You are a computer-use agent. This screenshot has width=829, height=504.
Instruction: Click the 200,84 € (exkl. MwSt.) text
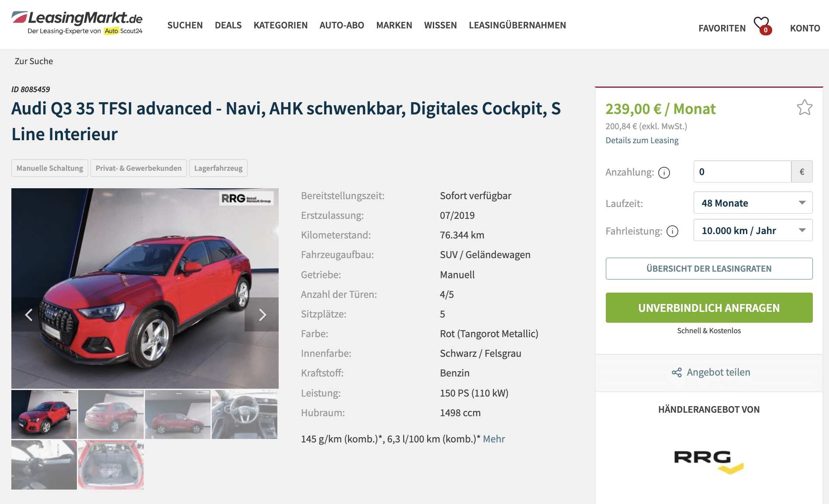coord(646,126)
